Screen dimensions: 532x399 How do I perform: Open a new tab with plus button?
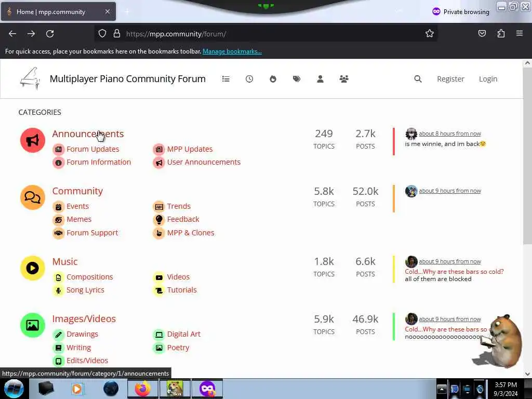point(127,11)
